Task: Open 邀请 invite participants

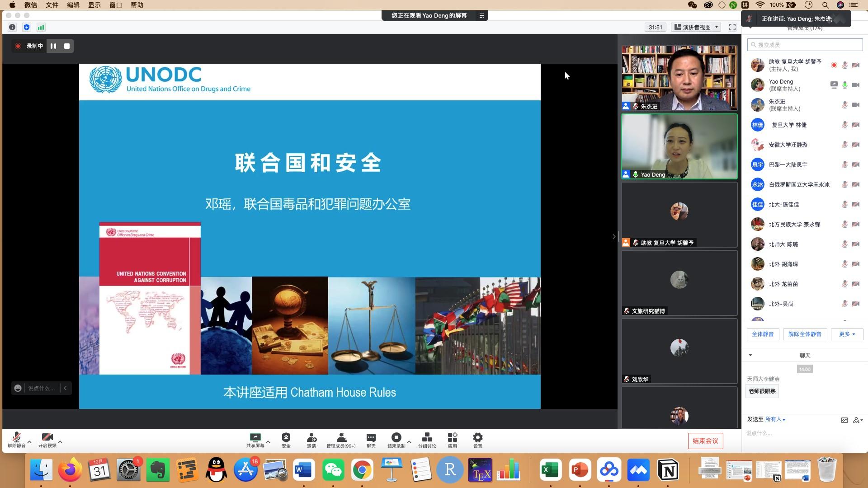Action: click(311, 440)
